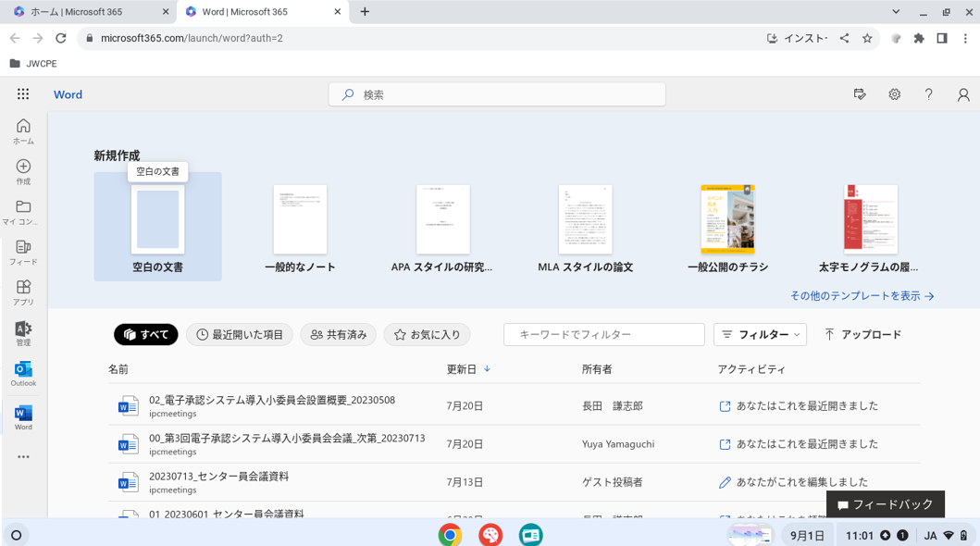Open Apps (アプリ) in sidebar
This screenshot has width=980, height=546.
point(23,292)
